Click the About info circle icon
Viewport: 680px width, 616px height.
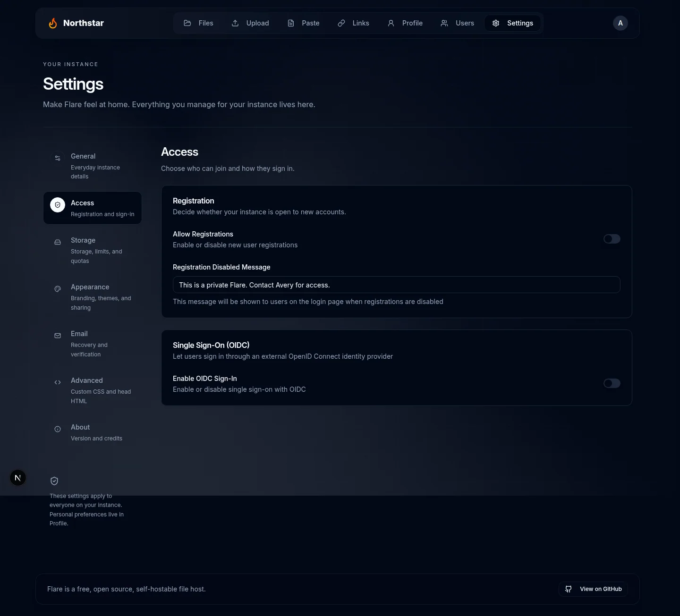coord(58,429)
